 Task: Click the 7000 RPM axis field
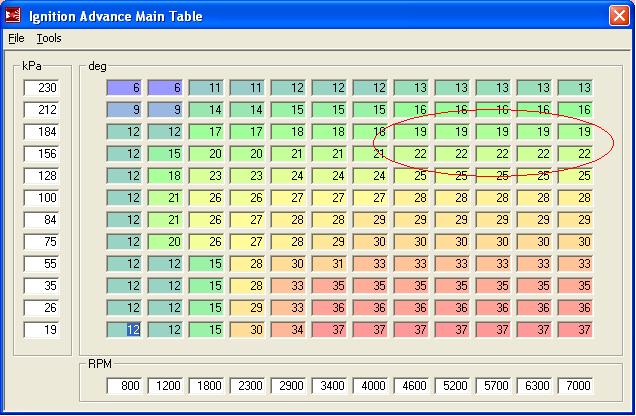tap(575, 385)
